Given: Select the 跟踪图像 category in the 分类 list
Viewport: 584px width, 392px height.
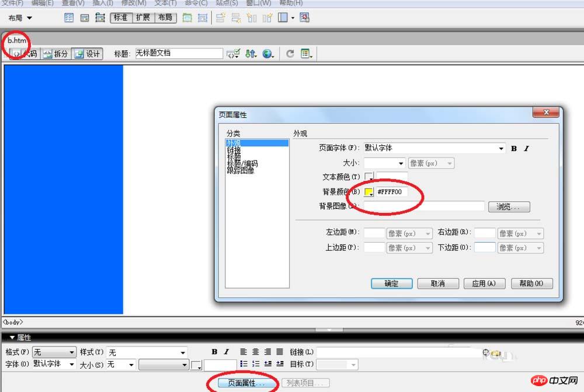Looking at the screenshot, I should point(241,170).
